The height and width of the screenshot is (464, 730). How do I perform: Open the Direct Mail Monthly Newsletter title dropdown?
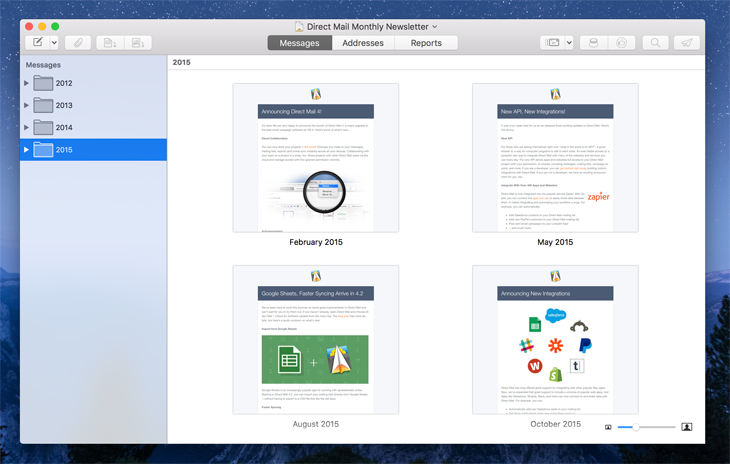tap(435, 27)
